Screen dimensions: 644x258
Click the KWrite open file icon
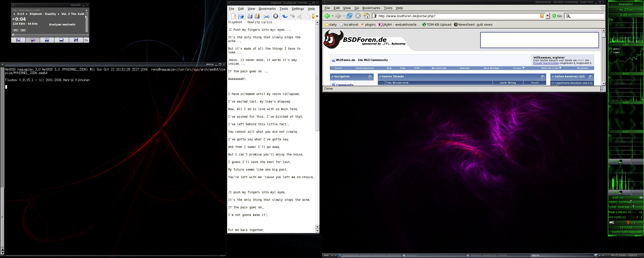pyautogui.click(x=241, y=16)
